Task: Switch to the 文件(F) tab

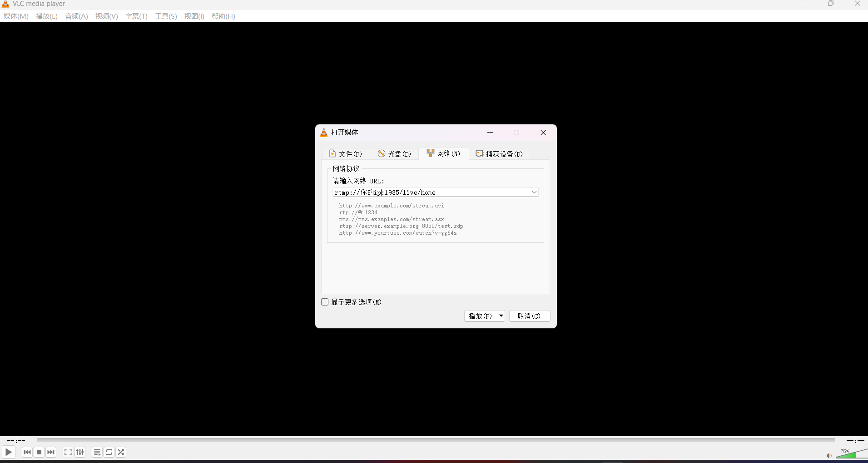Action: click(346, 154)
